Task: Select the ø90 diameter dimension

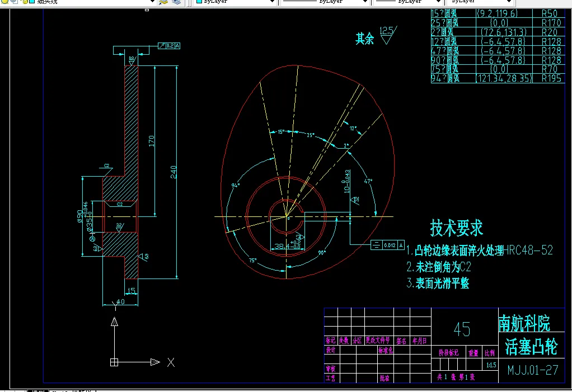Action: (x=79, y=216)
